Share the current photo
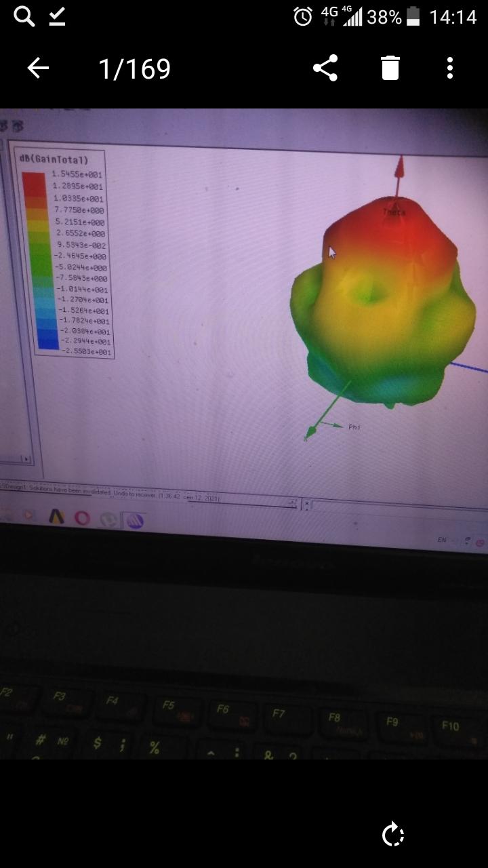Image resolution: width=488 pixels, height=868 pixels. click(325, 68)
